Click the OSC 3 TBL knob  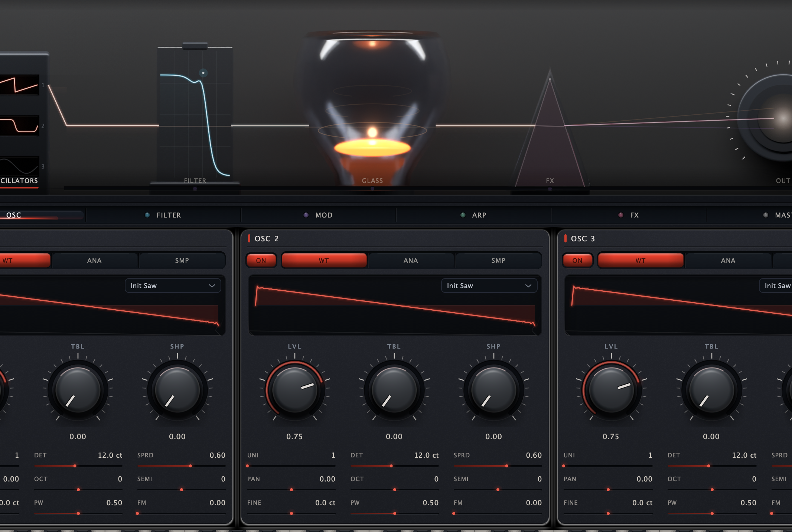pyautogui.click(x=711, y=390)
